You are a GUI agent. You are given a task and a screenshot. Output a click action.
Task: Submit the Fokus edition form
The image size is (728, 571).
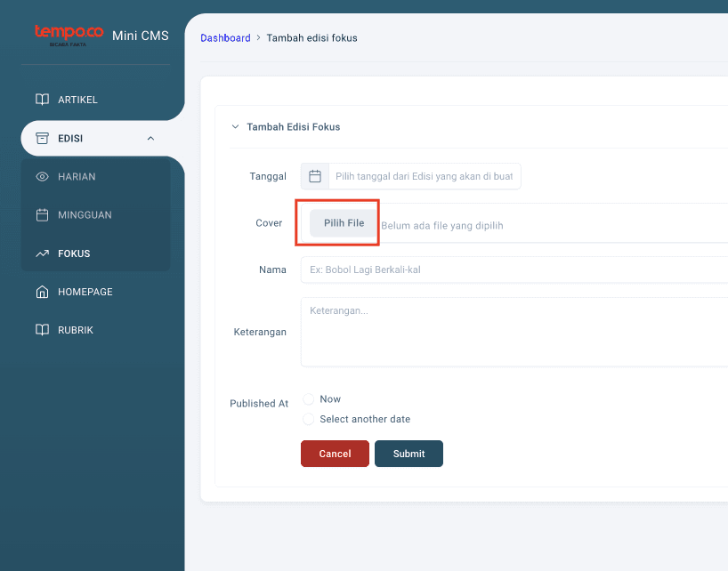408,454
